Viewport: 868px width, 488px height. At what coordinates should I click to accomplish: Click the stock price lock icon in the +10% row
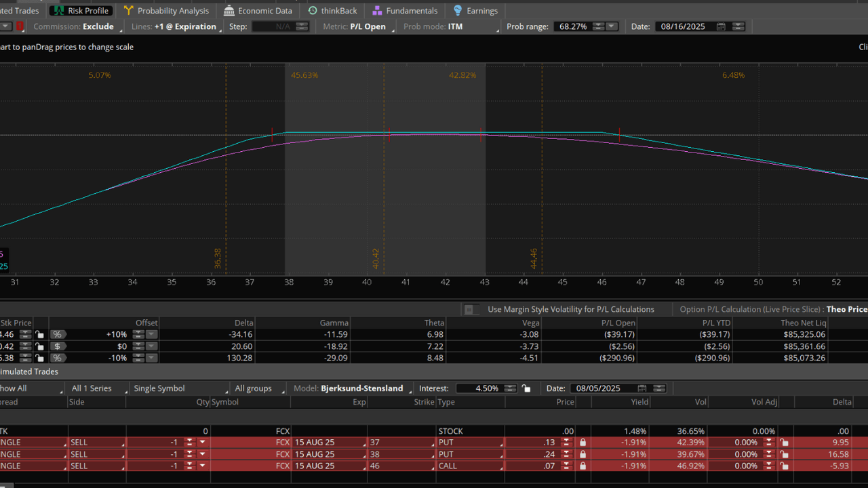[x=40, y=335]
